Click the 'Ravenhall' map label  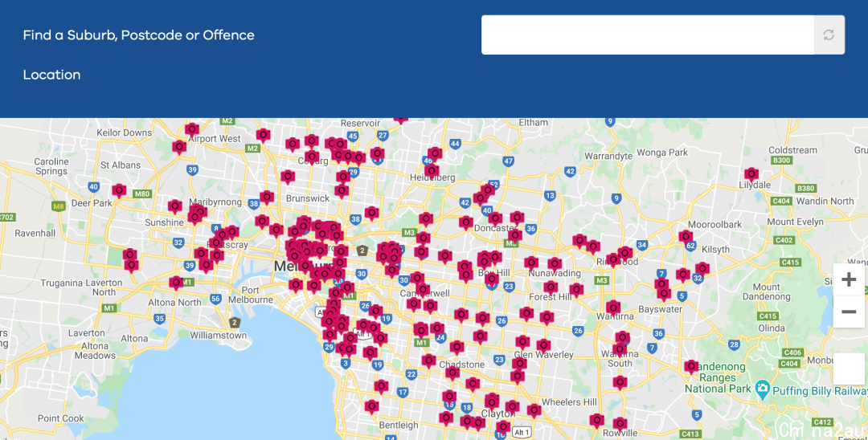(x=35, y=233)
